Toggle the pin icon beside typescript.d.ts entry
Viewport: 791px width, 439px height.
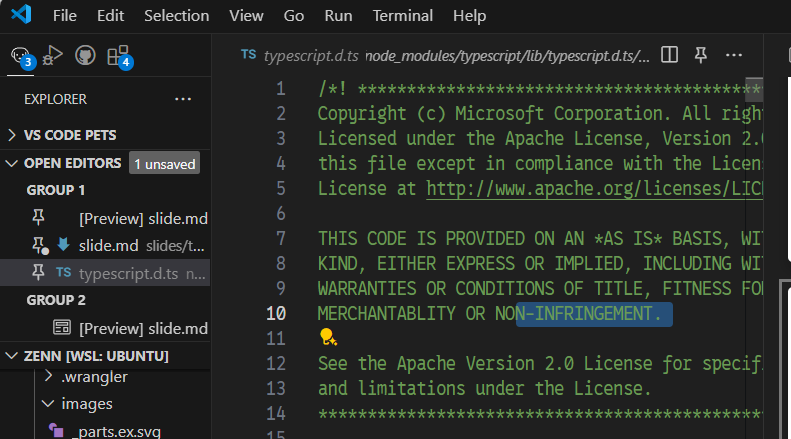click(38, 273)
